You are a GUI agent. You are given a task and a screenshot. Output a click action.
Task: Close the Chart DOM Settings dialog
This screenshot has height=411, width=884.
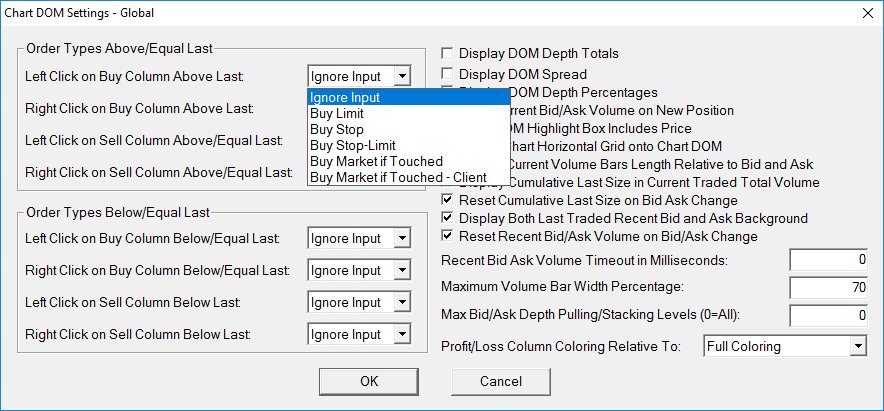(866, 14)
